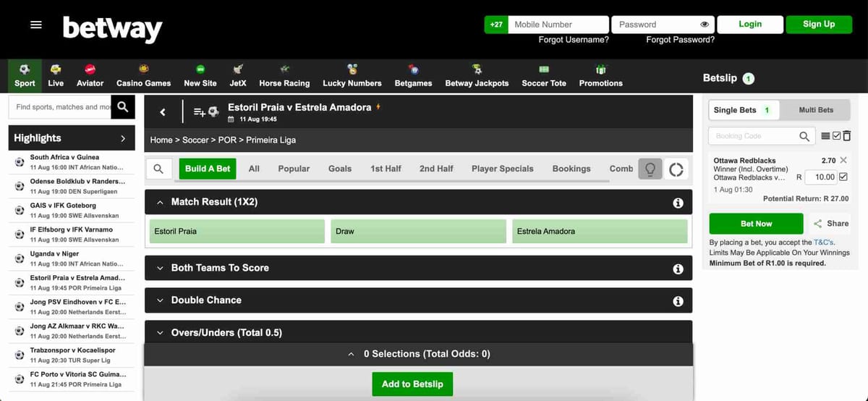Pick the Estoril Praia match result option

(237, 232)
